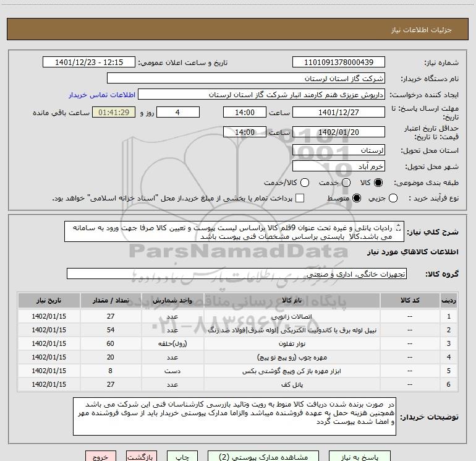
Task: Click unit (رول)حلقه in row 3
Action: coord(172,343)
